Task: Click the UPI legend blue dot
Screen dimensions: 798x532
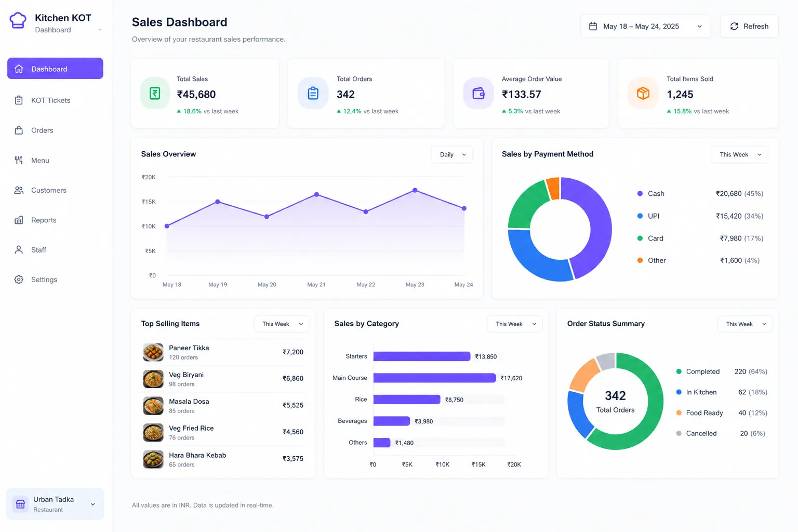Action: point(640,216)
